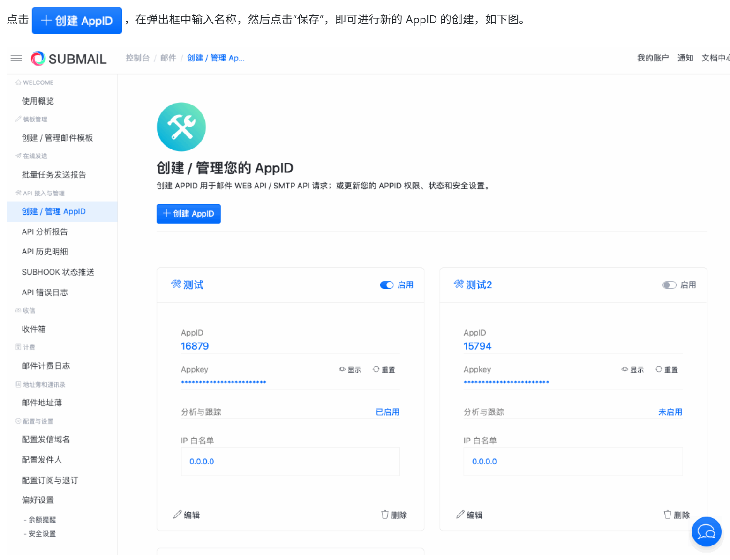This screenshot has width=730, height=560.
Task: Edit the 测试2 AppID card
Action: (469, 515)
